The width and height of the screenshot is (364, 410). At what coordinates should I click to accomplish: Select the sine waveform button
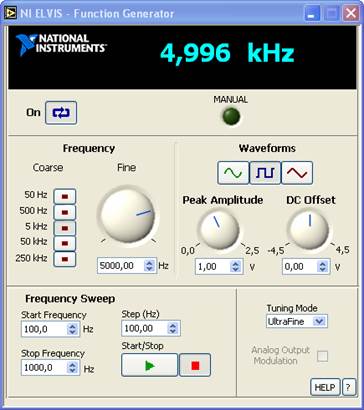pyautogui.click(x=233, y=173)
